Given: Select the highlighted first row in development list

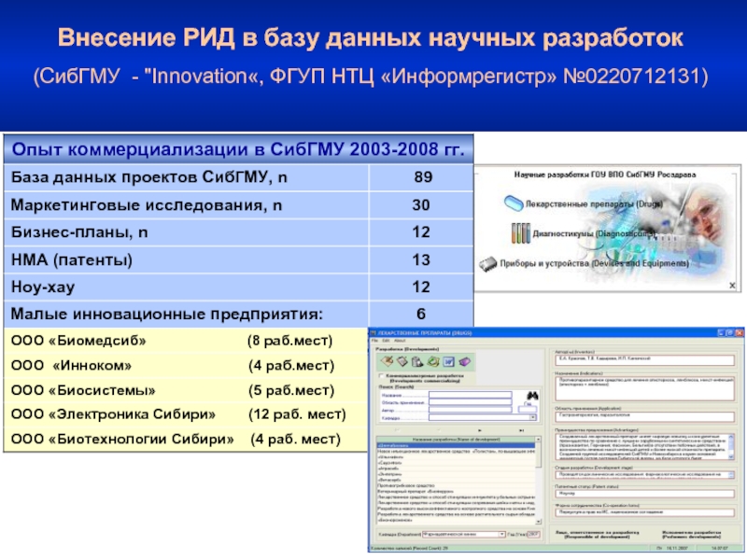Looking at the screenshot, I should coord(457,445).
